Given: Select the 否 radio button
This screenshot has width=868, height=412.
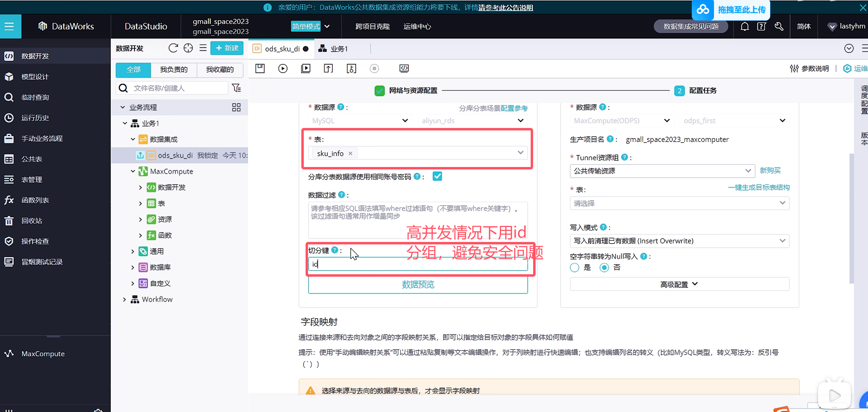Looking at the screenshot, I should tap(604, 268).
